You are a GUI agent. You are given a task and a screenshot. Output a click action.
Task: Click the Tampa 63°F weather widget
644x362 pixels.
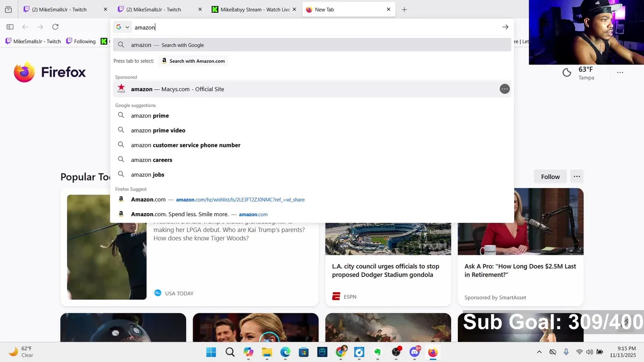(x=579, y=73)
